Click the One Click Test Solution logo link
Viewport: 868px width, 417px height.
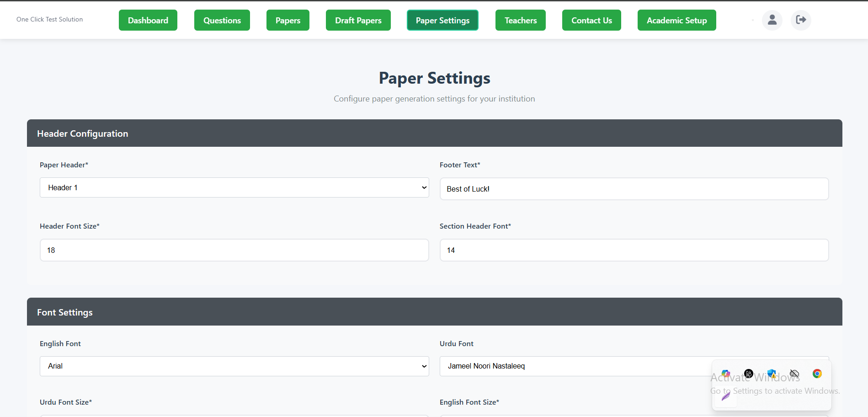pos(50,20)
